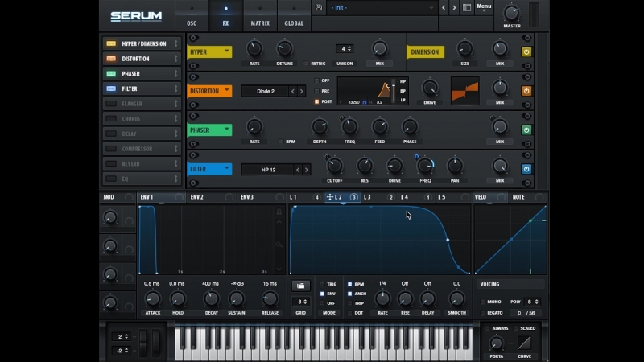644x362 pixels.
Task: Toggle LFO Trig mode checkbox
Action: (322, 284)
